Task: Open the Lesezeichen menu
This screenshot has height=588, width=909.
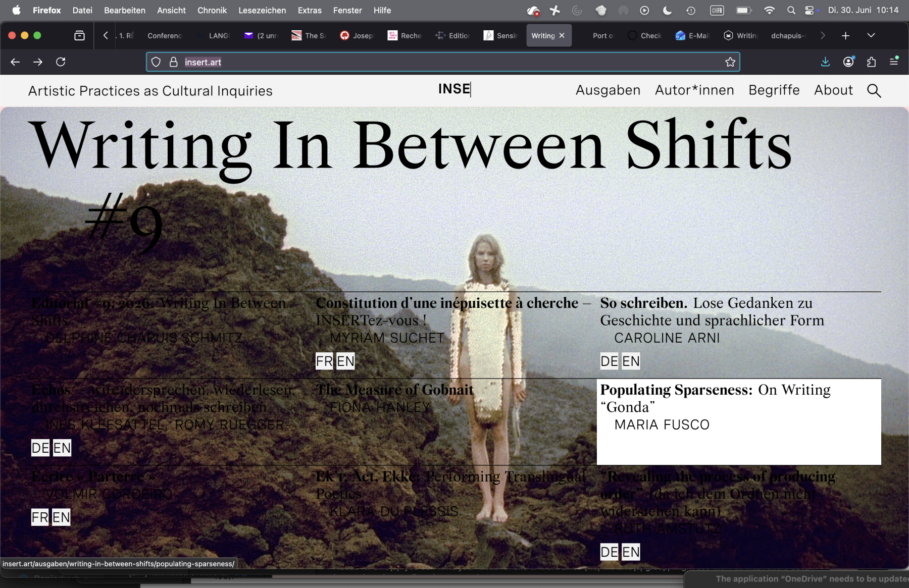Action: [x=262, y=10]
